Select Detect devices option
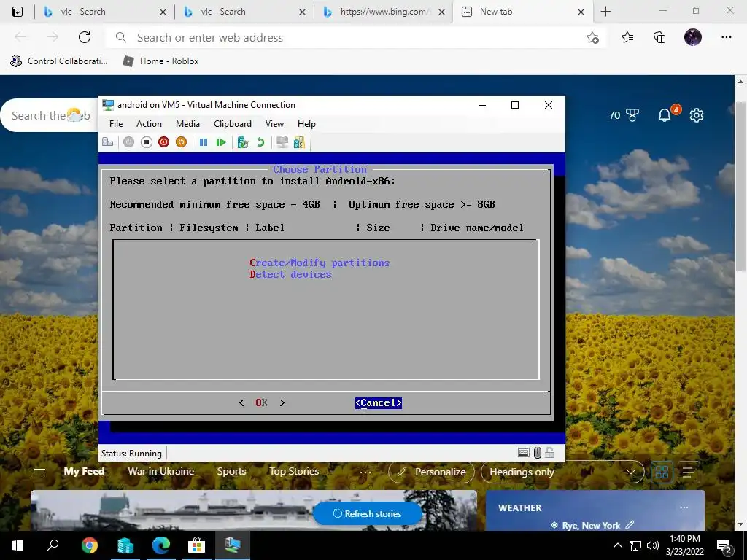The height and width of the screenshot is (560, 747). [290, 275]
